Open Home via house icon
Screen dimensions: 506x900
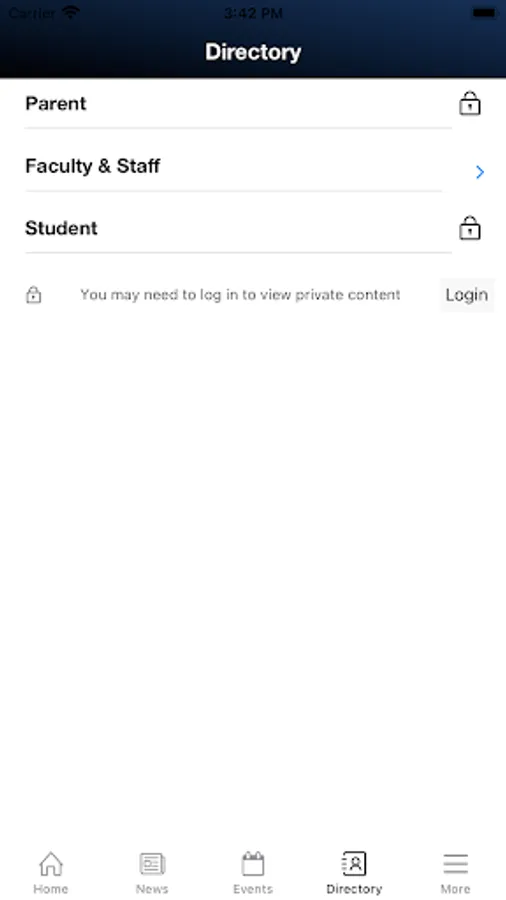[51, 863]
